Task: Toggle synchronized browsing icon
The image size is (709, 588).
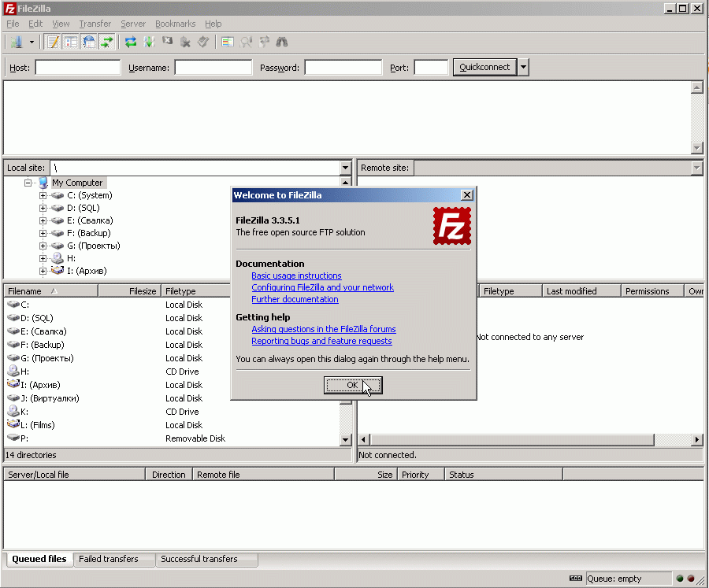Action: [264, 42]
